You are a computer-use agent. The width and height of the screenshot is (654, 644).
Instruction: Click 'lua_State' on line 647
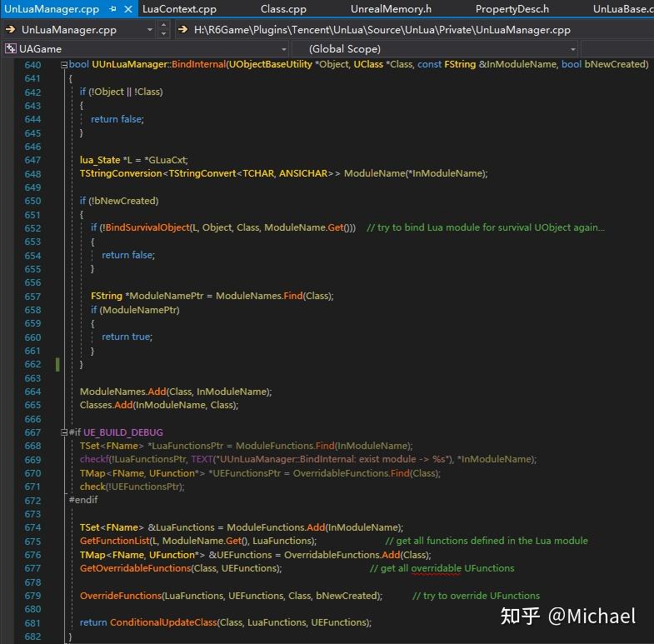(x=100, y=160)
